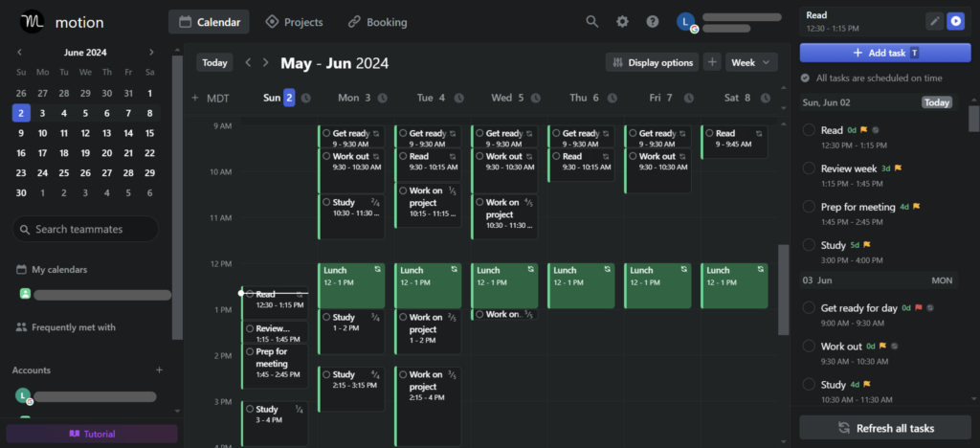Click the clock icon next to Mon 3

coord(382,98)
